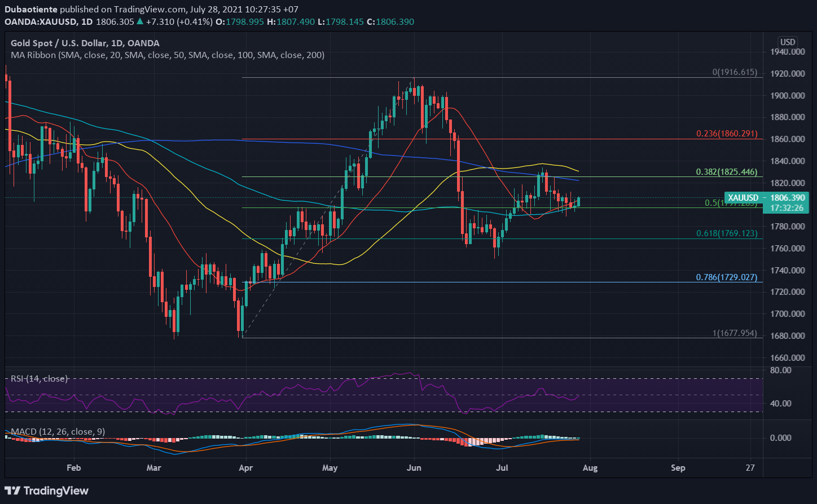Click Feb on the time axis
817x504 pixels.
[74, 468]
